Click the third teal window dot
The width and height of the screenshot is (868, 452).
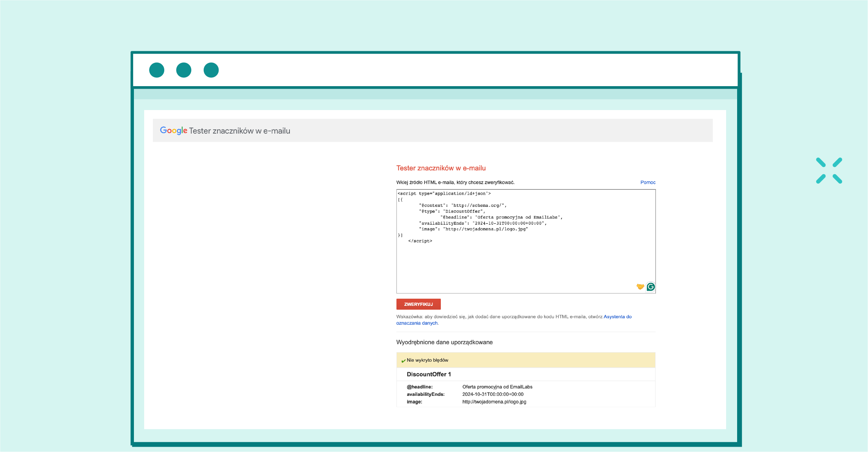pyautogui.click(x=211, y=70)
